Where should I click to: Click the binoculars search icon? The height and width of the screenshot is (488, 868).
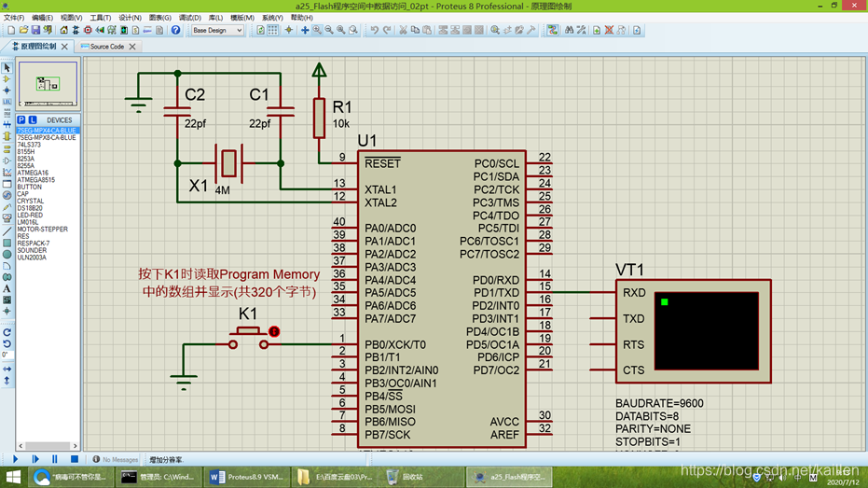(x=569, y=30)
